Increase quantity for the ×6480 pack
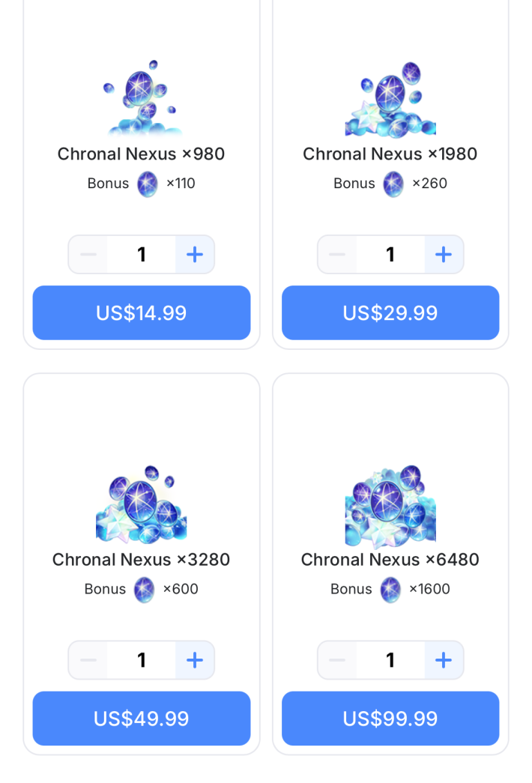The width and height of the screenshot is (532, 783). 444,660
